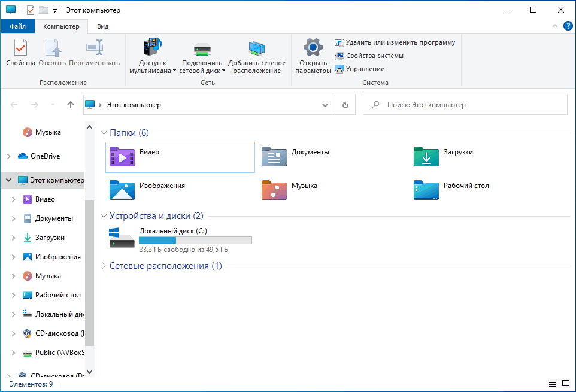This screenshot has height=392, width=576.
Task: Select Локальный диск (C:) drive
Action: tap(180, 239)
